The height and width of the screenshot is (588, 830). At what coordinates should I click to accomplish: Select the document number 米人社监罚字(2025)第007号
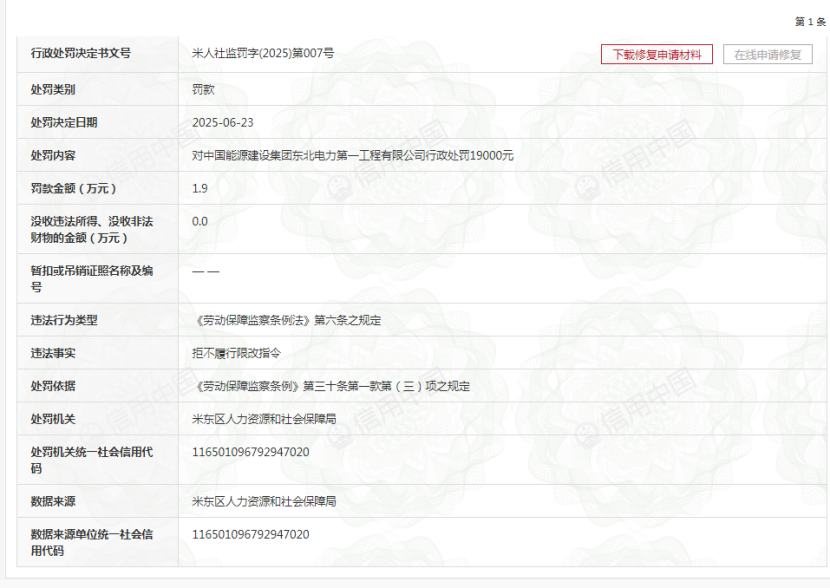pyautogui.click(x=263, y=53)
